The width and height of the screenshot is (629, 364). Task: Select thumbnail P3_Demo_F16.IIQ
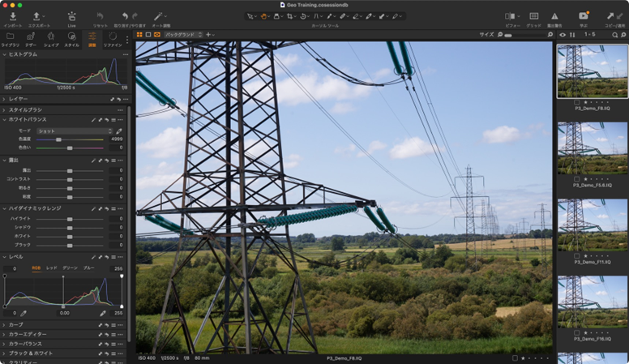coord(593,302)
